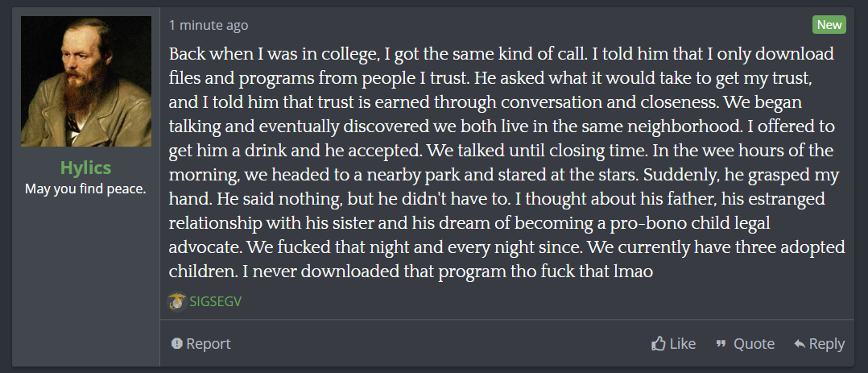The height and width of the screenshot is (373, 868).
Task: View SIGSEGV's profile from reactions list
Action: click(x=215, y=301)
